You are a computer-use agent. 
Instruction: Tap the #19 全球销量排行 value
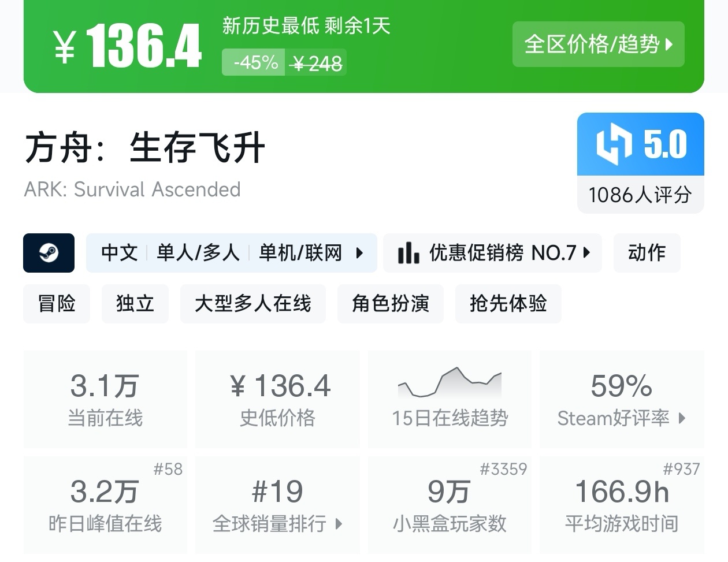(278, 492)
